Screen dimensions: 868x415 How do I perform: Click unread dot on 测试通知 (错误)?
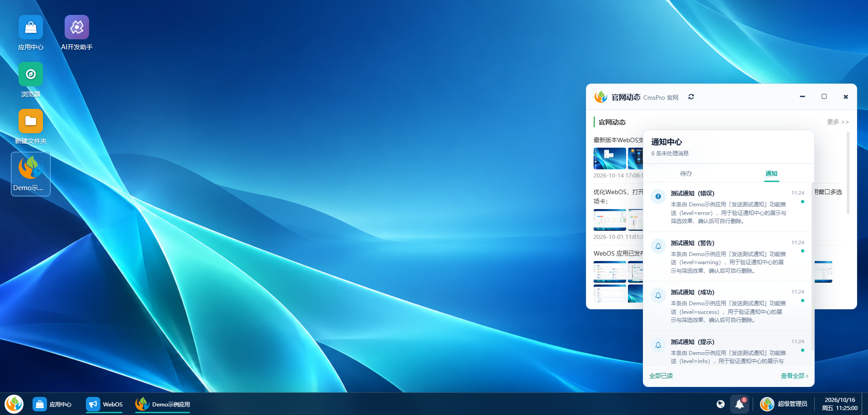pos(802,202)
